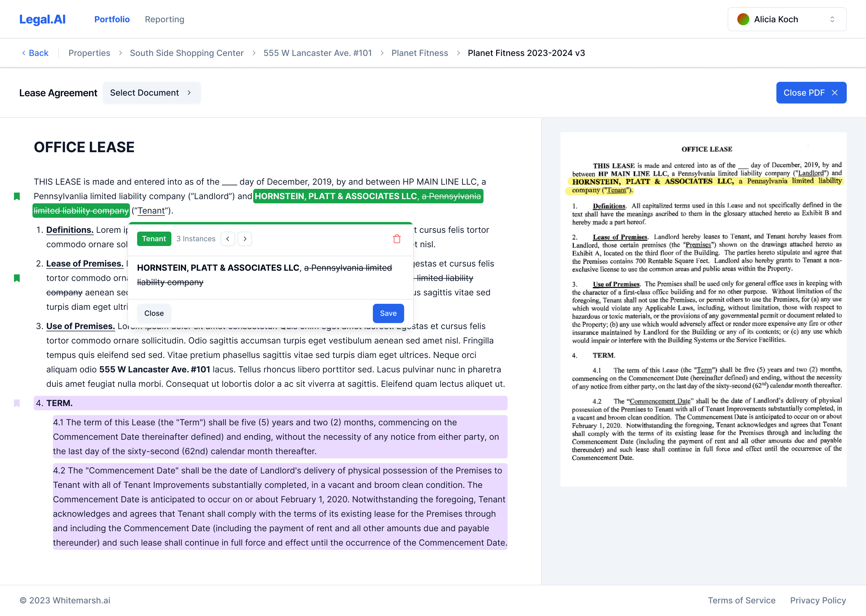
Task: Click the underlined Tenant term in the intro
Action: click(151, 211)
